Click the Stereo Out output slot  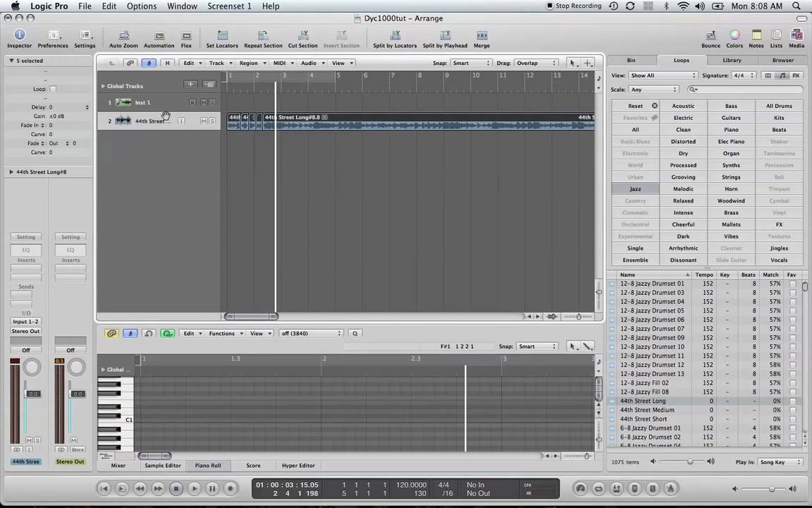(x=26, y=331)
